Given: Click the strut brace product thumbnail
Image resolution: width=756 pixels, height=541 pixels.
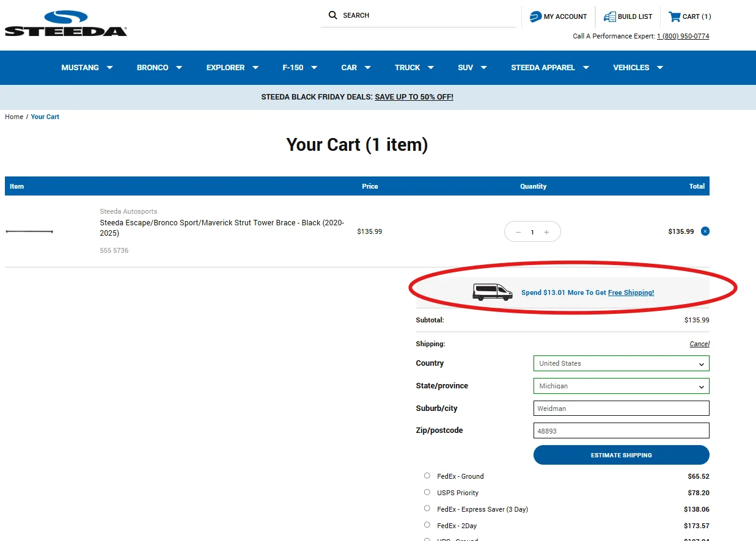Looking at the screenshot, I should tap(29, 231).
